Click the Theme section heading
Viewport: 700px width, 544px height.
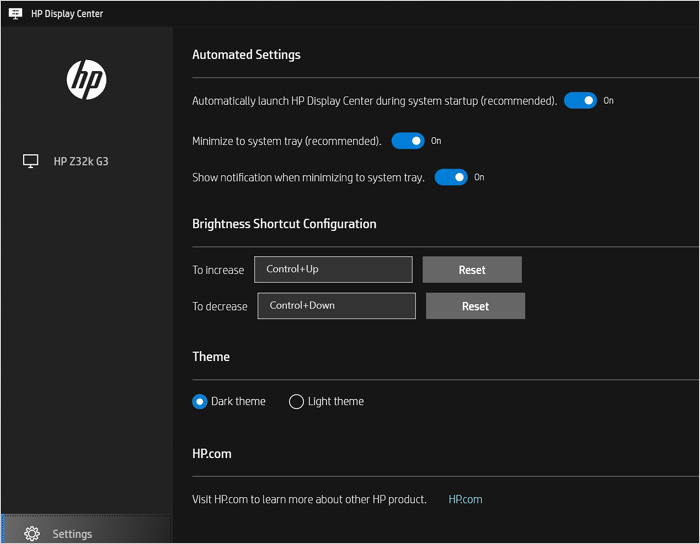[x=211, y=357]
